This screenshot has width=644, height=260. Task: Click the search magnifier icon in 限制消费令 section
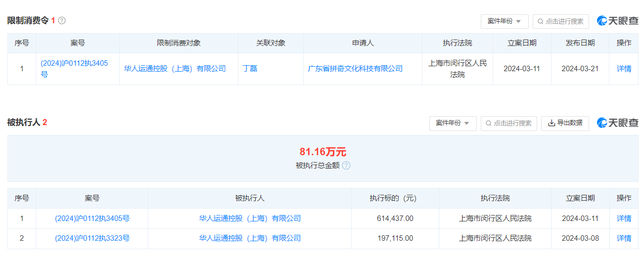(x=541, y=21)
